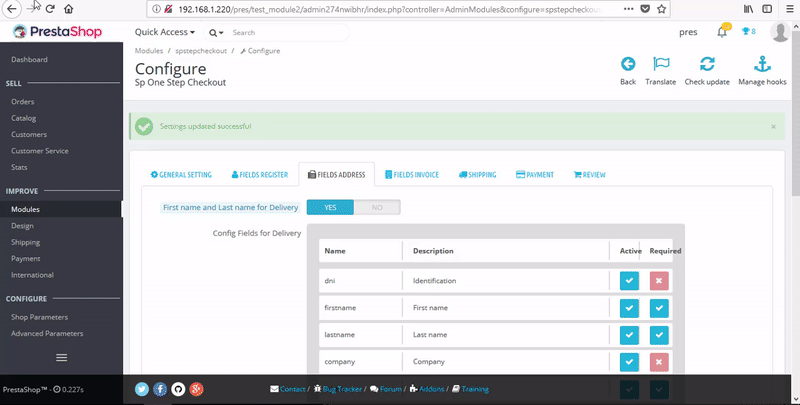Collapse sidebar with the hamburger icon
800x405 pixels.
click(x=61, y=358)
